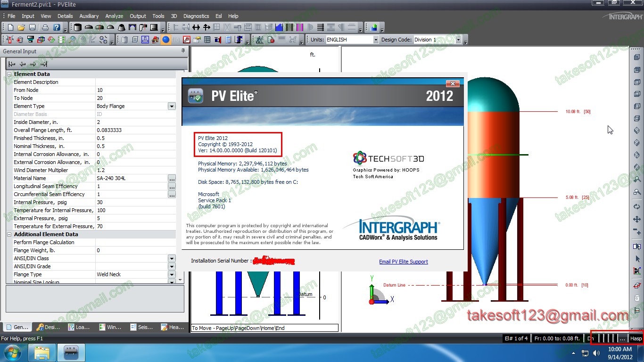Click the From Node value field
Screen dimensions: 644x362
point(136,90)
